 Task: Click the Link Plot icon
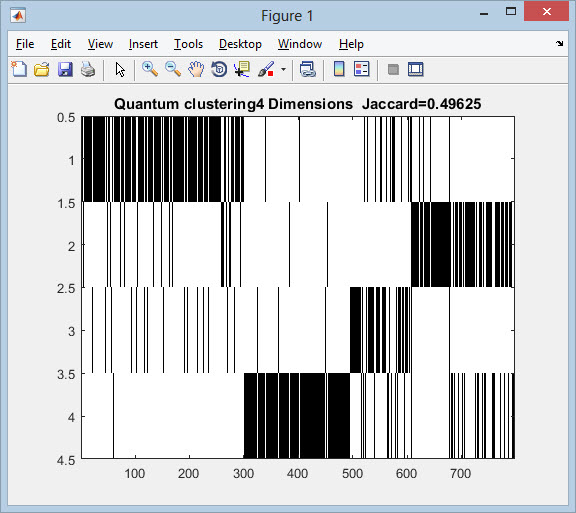click(307, 69)
